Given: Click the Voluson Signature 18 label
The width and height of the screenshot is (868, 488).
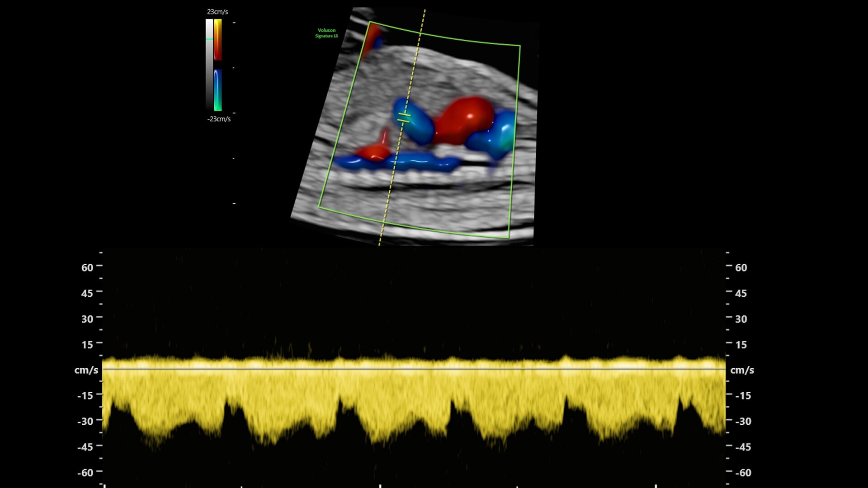Looking at the screenshot, I should click(326, 33).
